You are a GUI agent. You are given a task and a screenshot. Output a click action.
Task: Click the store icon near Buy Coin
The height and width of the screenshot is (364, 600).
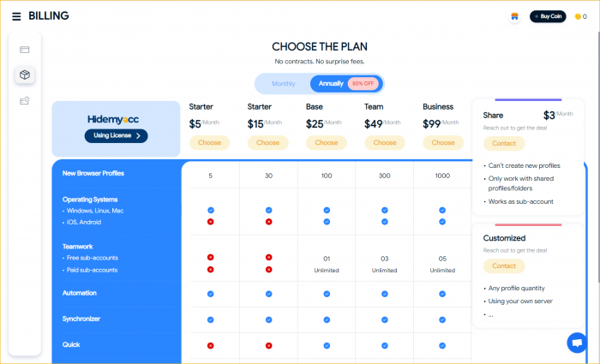[514, 16]
